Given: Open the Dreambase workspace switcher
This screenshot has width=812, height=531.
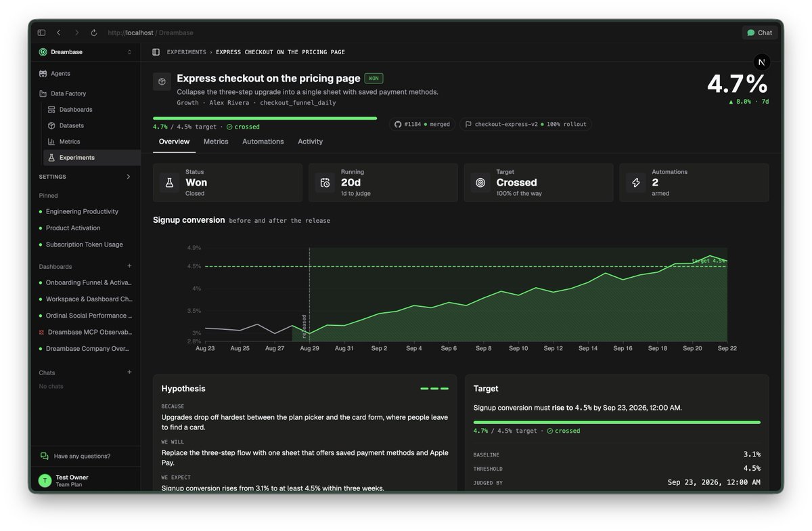Looking at the screenshot, I should click(85, 52).
